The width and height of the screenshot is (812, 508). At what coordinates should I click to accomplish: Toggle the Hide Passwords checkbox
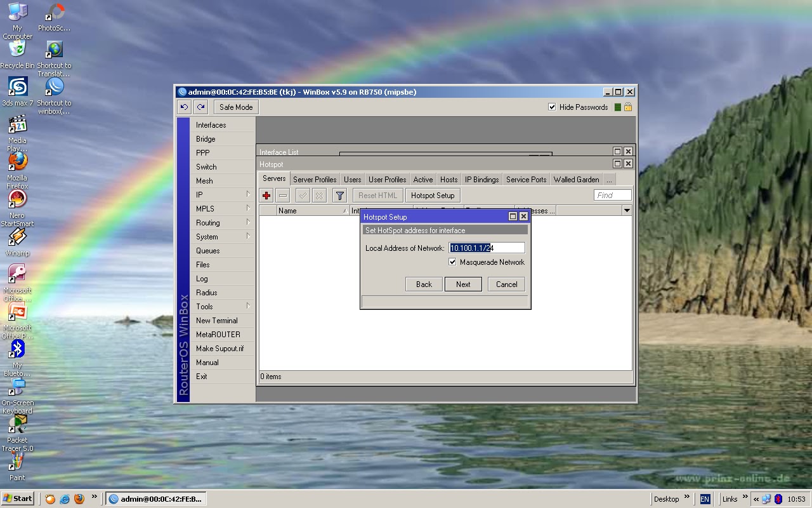pos(552,107)
